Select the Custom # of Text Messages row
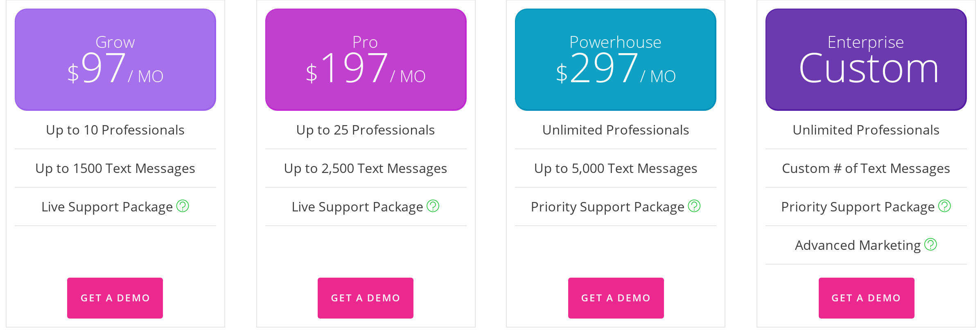Screen dimensions: 980x330 [x=866, y=168]
